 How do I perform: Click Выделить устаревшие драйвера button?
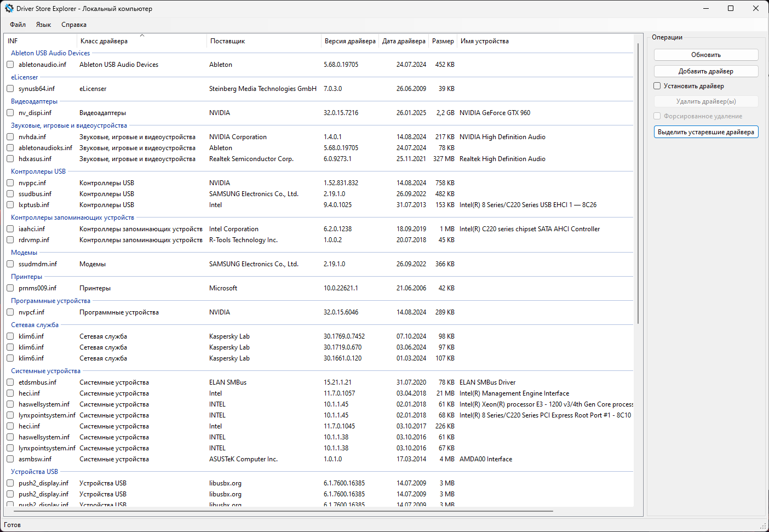click(706, 132)
